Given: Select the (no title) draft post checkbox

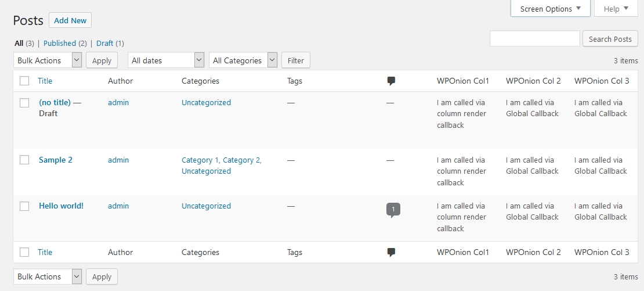Looking at the screenshot, I should click(24, 103).
